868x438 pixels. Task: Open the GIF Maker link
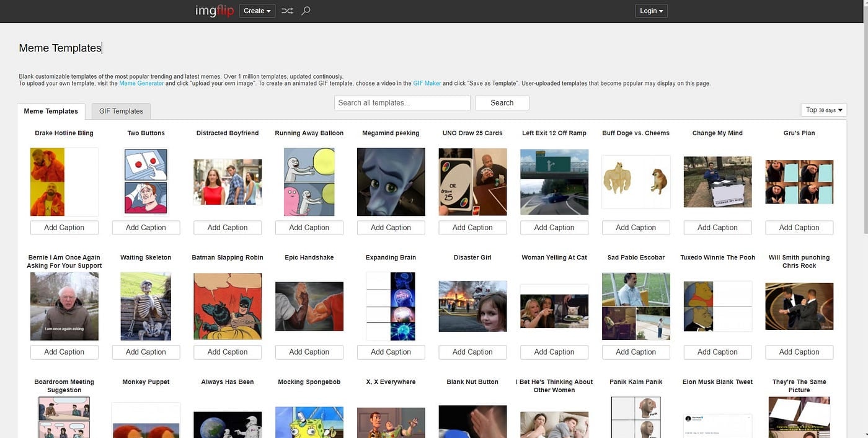[427, 83]
